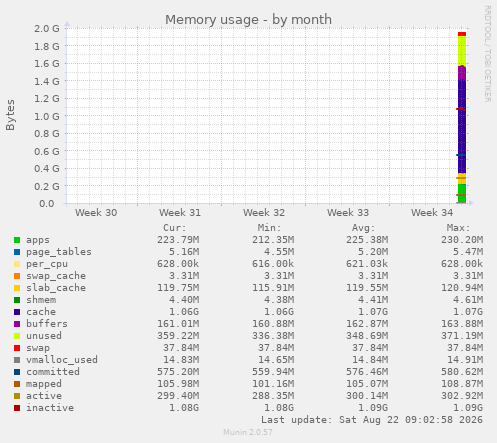Click the purple buffers legend swatch
Image resolution: width=497 pixels, height=443 pixels.
coord(17,324)
